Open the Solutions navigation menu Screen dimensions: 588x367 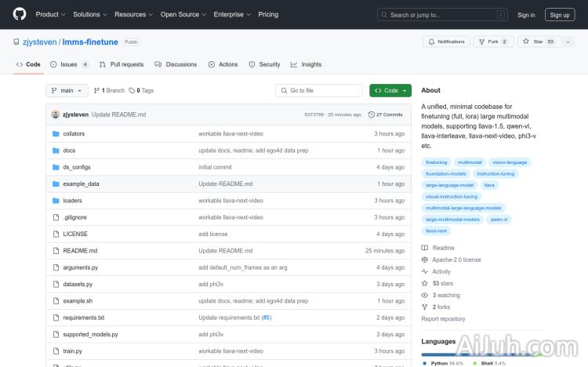click(x=90, y=14)
